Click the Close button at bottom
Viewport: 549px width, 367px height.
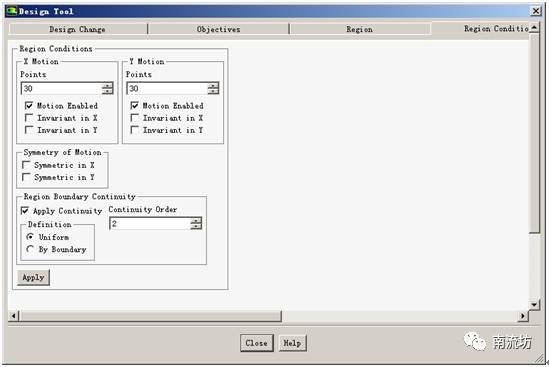pyautogui.click(x=257, y=343)
